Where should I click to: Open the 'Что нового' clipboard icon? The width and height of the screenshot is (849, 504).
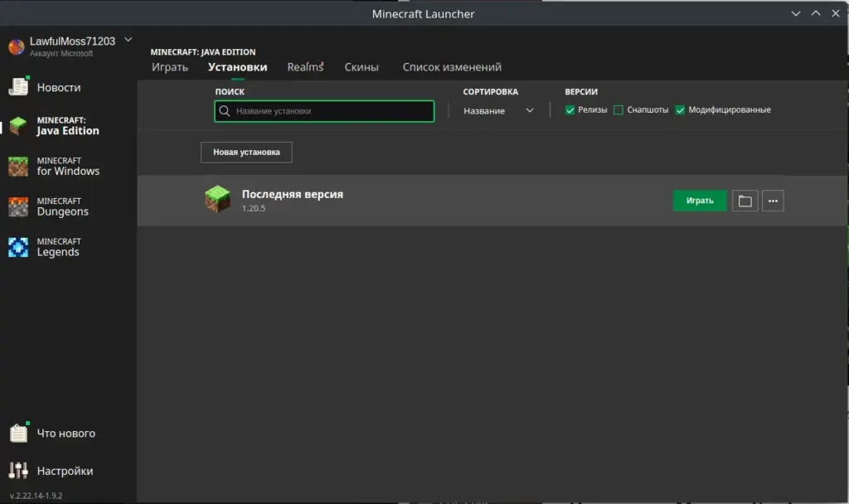pos(18,433)
